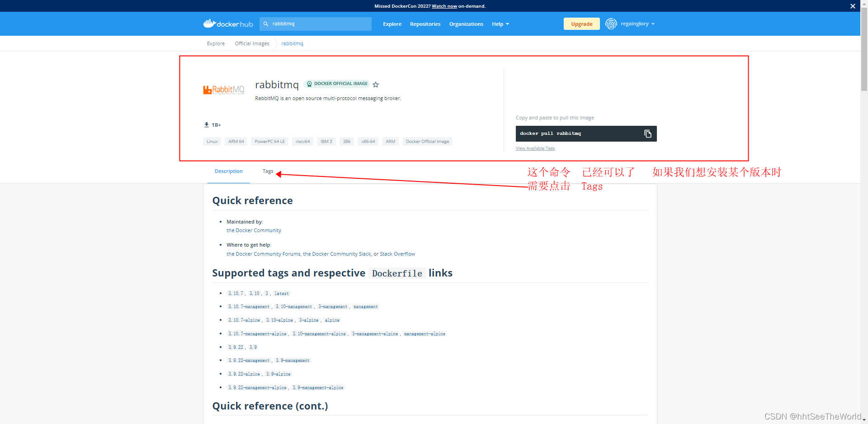The width and height of the screenshot is (868, 424).
Task: Click the search magnifier icon
Action: (266, 24)
